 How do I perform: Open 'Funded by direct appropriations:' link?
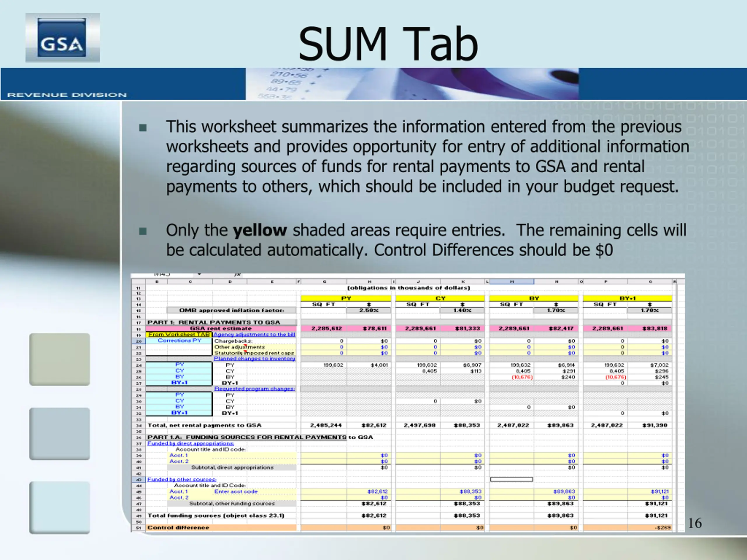pyautogui.click(x=191, y=443)
